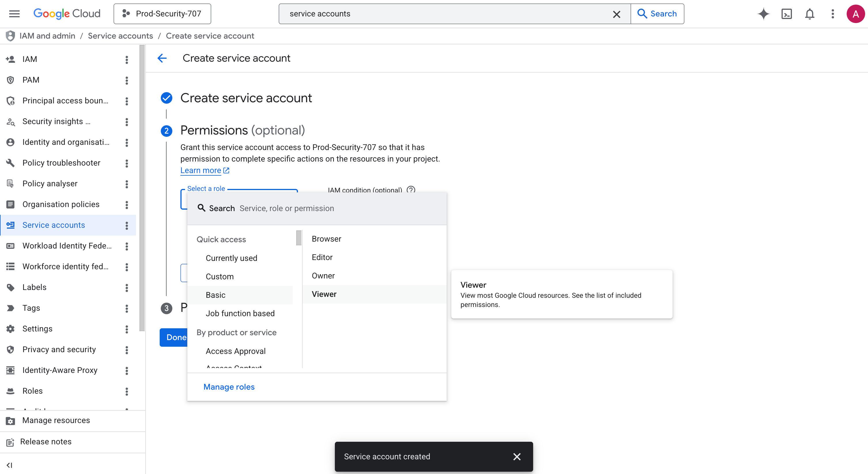Open more options for IAM row
The height and width of the screenshot is (474, 868).
click(x=127, y=60)
